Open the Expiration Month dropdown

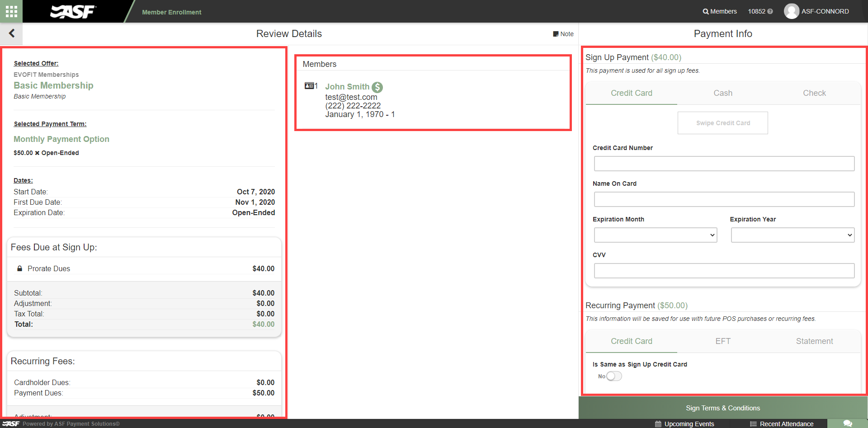(x=656, y=235)
